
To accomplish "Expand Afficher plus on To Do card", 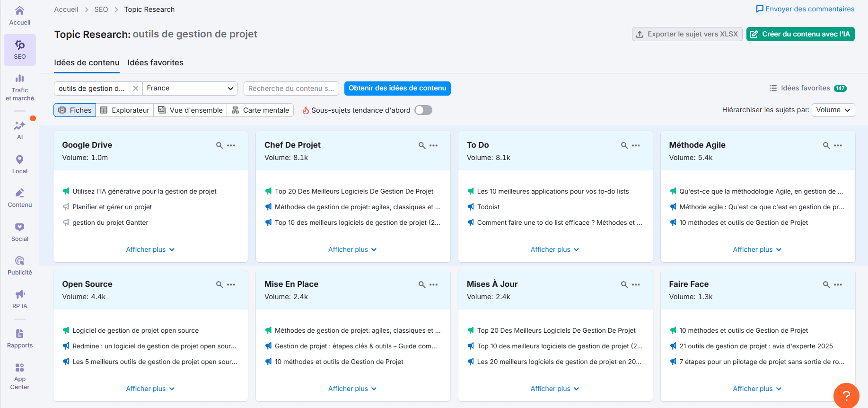I will (555, 249).
